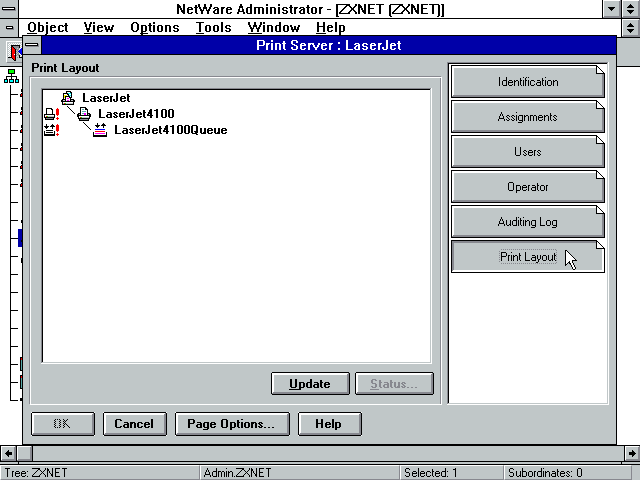Image resolution: width=640 pixels, height=480 pixels.
Task: Open Page Options dialog
Action: [x=232, y=424]
